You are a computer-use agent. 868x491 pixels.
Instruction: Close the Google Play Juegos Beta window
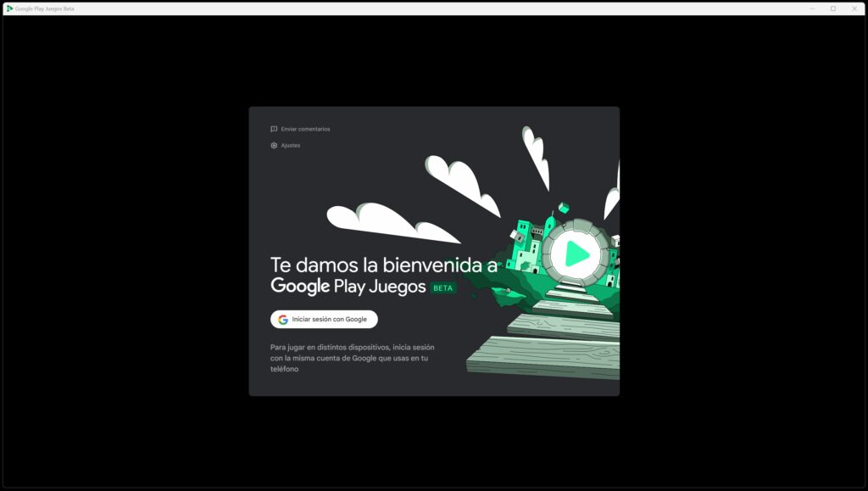[x=854, y=8]
